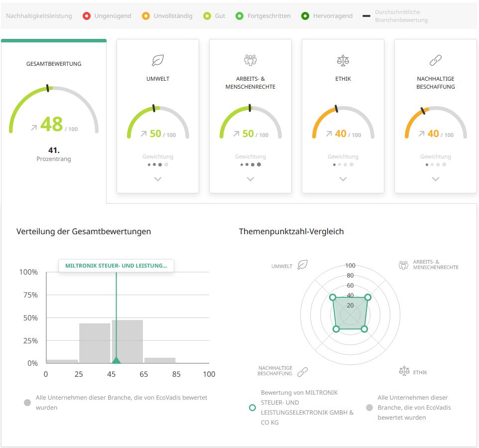The width and height of the screenshot is (479, 448).
Task: Click the histogram bar between 45 and 65
Action: coord(127,341)
